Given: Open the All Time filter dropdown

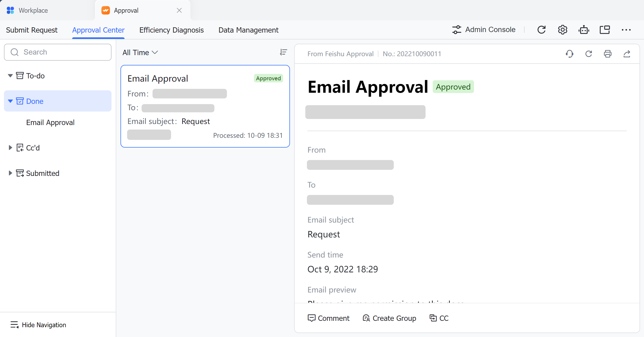Looking at the screenshot, I should [140, 52].
